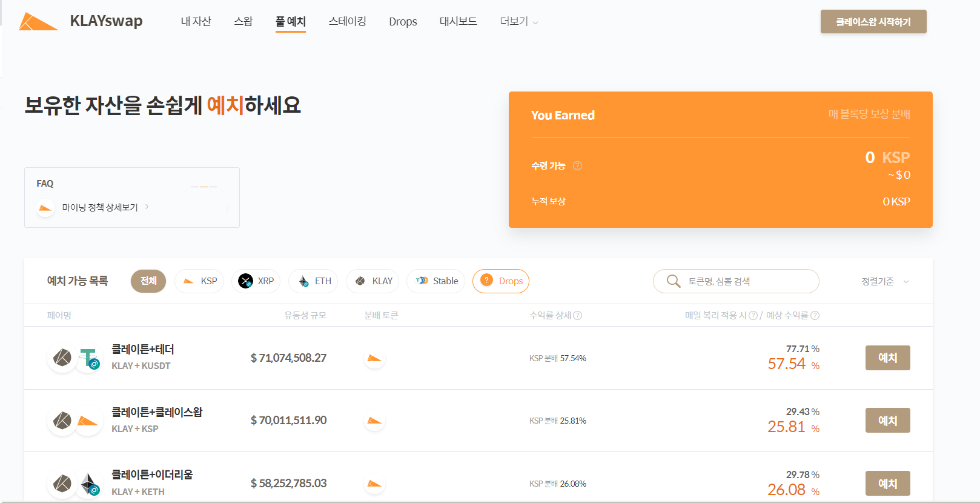Open the 내 자산 menu

[x=196, y=21]
